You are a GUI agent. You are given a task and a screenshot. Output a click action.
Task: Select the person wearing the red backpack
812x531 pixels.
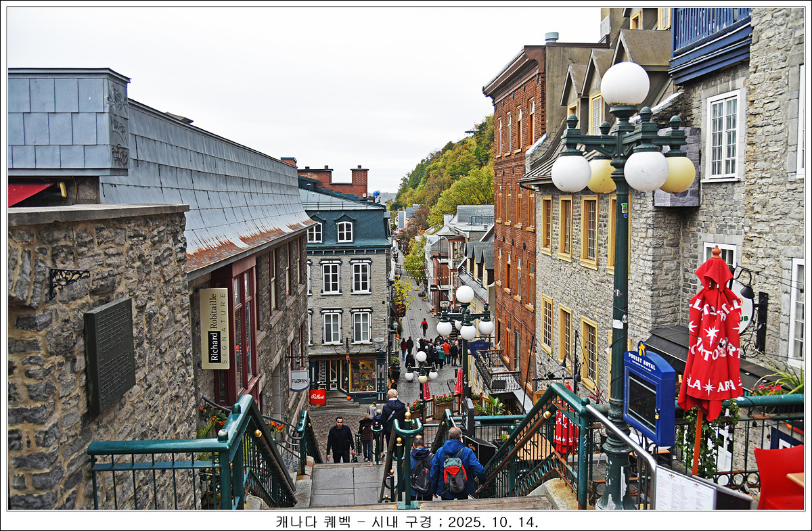click(455, 466)
